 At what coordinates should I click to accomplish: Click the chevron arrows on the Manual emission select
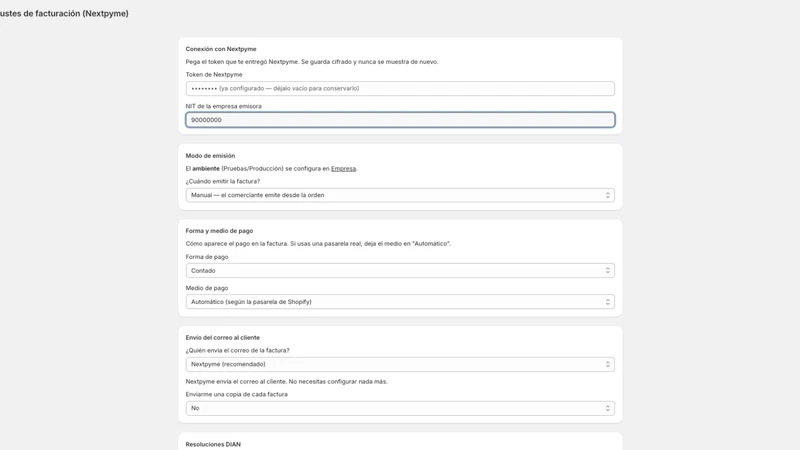(x=607, y=195)
